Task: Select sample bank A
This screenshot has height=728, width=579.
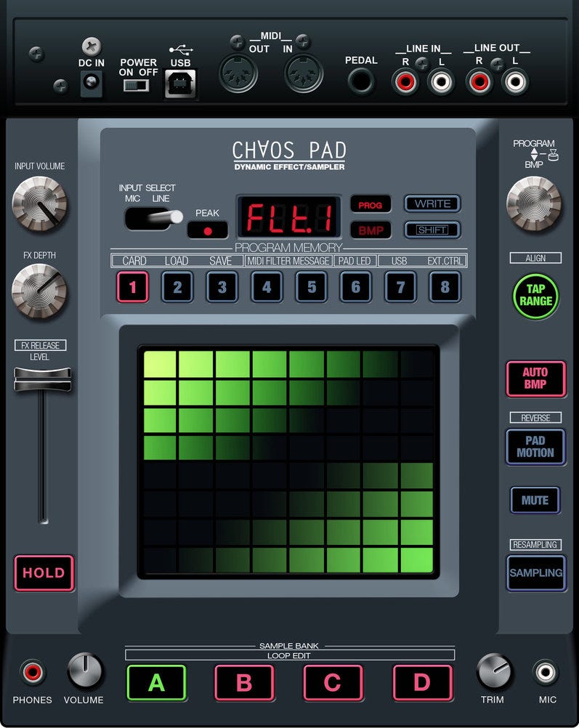Action: [156, 682]
